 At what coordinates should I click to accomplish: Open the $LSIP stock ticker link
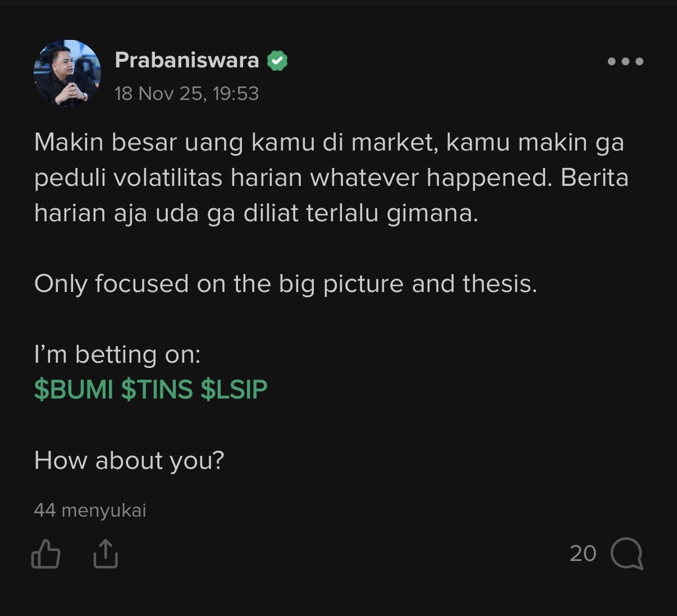(x=234, y=389)
